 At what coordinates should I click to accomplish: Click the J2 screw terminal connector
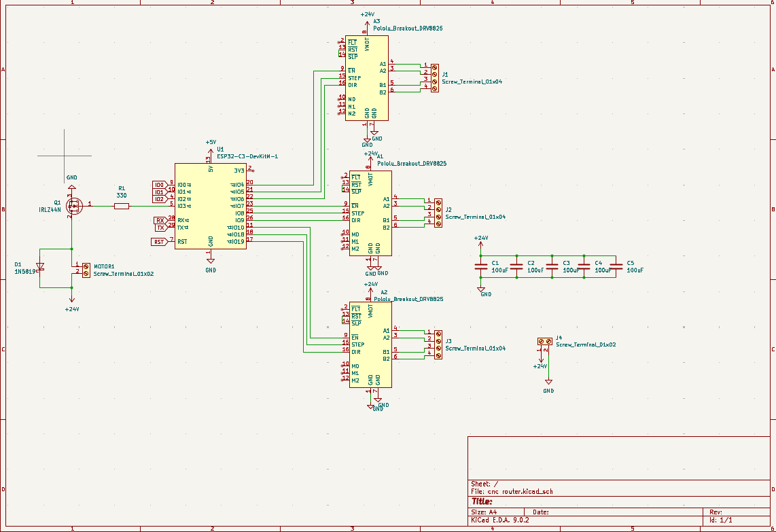[x=438, y=212]
